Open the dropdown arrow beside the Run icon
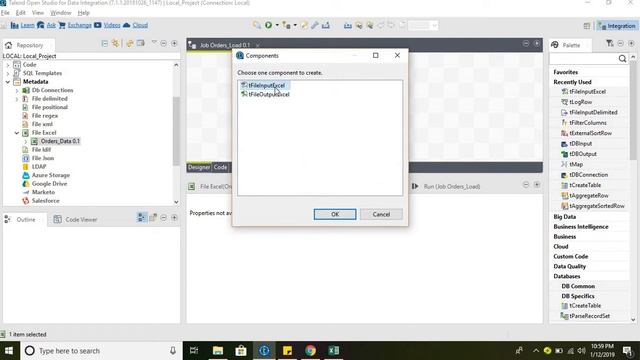 pos(277,25)
